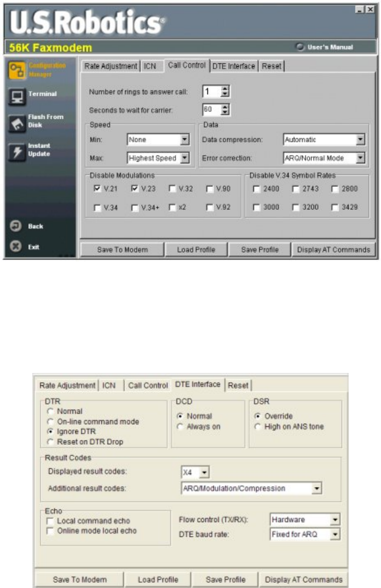Click the rings to answer value field
Image resolution: width=381 pixels, height=588 pixels.
212,91
